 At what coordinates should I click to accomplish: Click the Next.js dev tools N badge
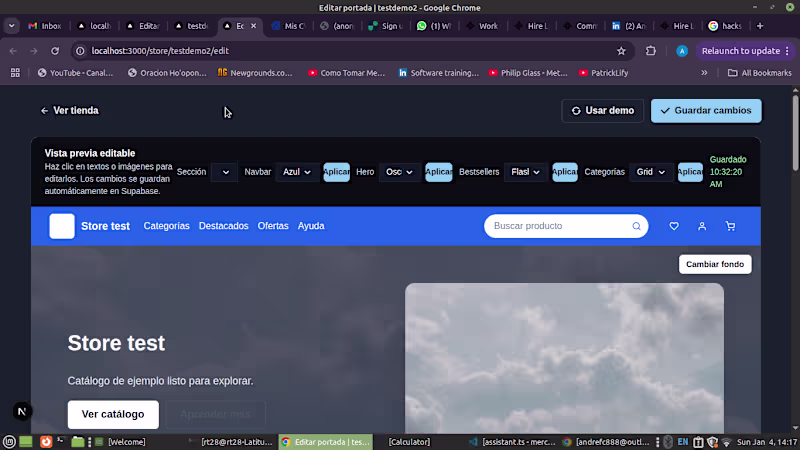click(22, 411)
